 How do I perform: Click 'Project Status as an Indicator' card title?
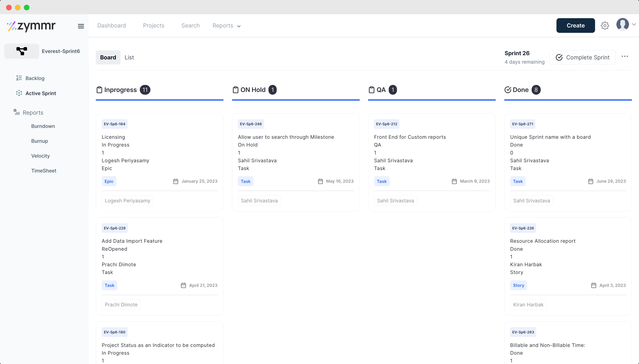158,345
